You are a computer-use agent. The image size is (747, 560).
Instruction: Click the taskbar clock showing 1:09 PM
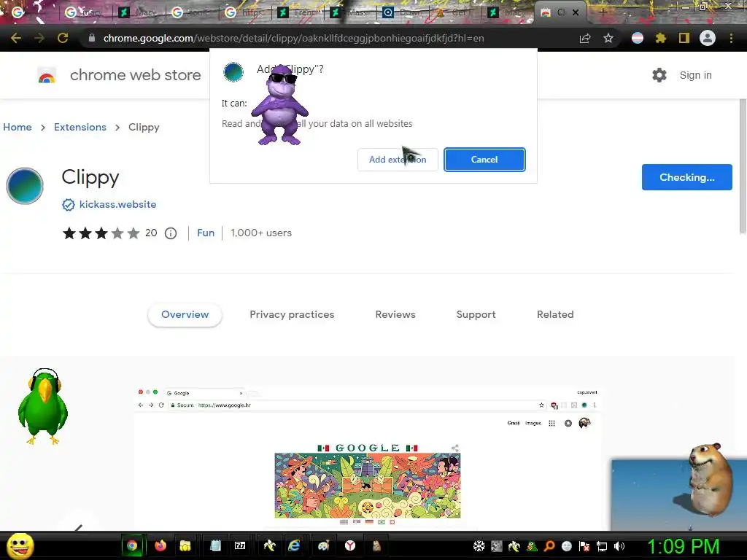pos(683,546)
